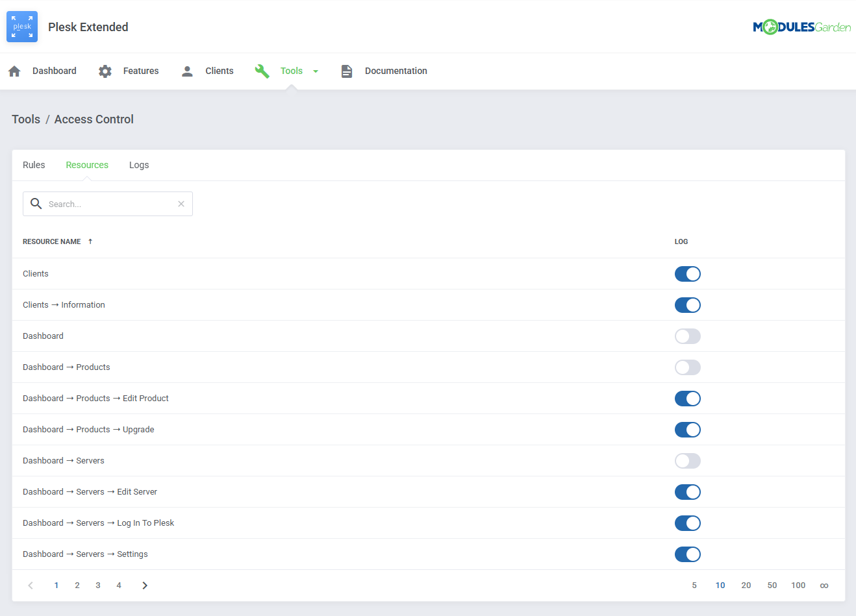Switch to the Rules tab

pyautogui.click(x=34, y=165)
